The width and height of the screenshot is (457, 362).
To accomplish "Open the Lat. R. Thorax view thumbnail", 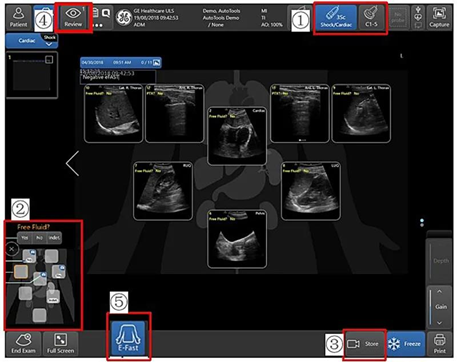I will 114,113.
